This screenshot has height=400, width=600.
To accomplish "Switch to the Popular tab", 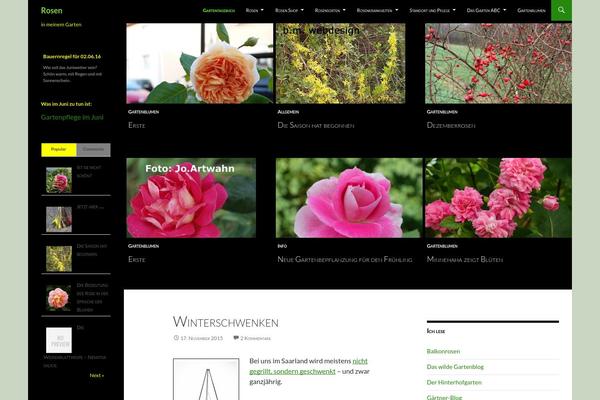I will click(59, 150).
